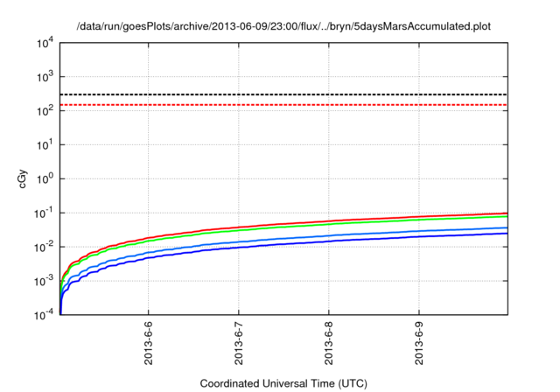Click the red dashed threshold line
The height and width of the screenshot is (392, 560).
click(283, 105)
